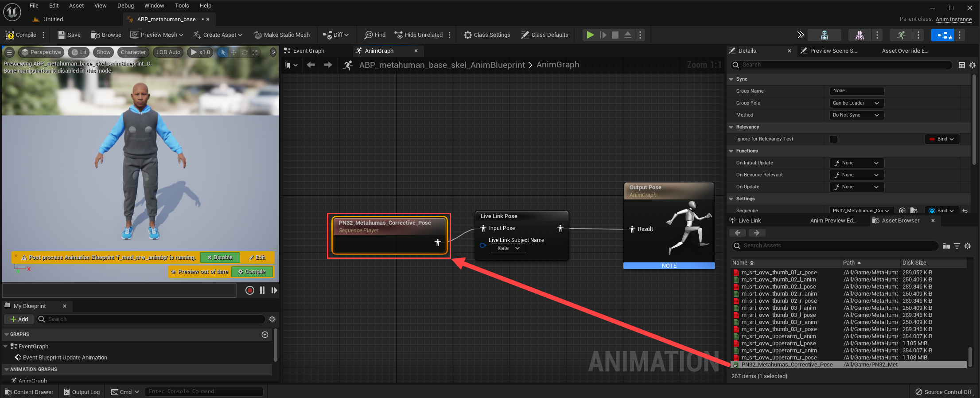Switch to Preview Scene Settings tab

828,51
